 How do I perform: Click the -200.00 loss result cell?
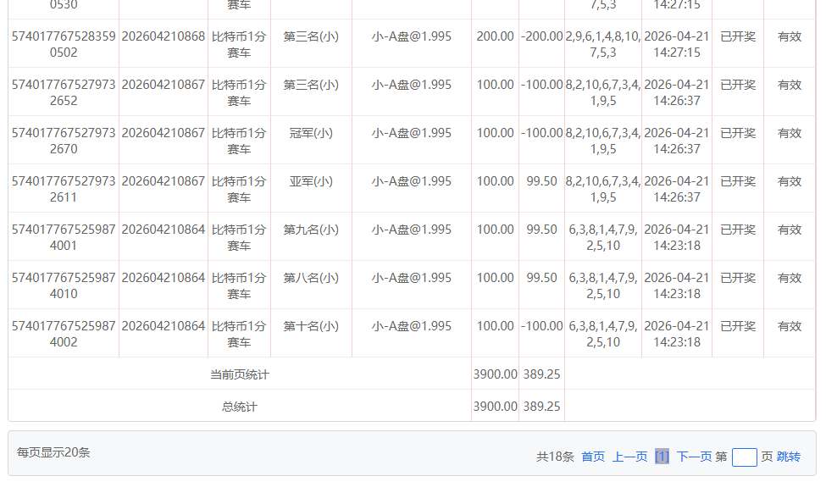[541, 36]
